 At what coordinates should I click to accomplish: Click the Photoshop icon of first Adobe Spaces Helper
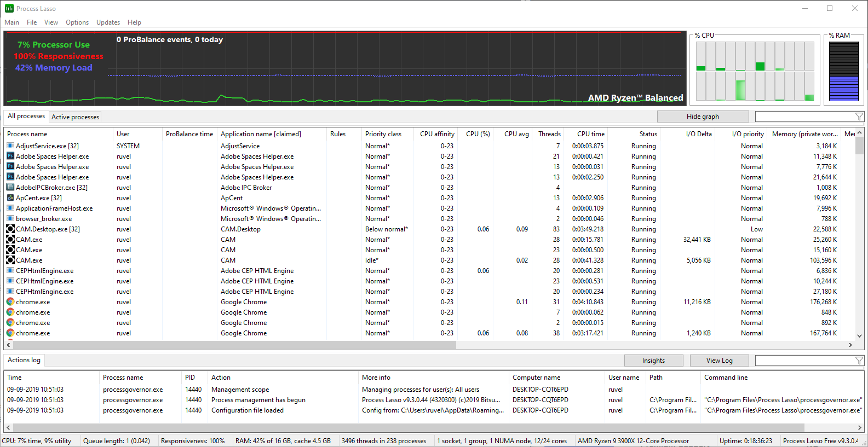point(10,156)
